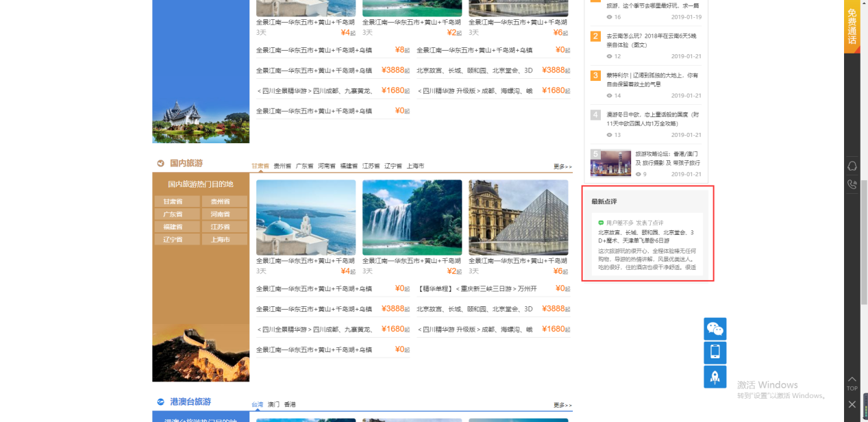The height and width of the screenshot is (422, 868).
Task: Click the TOP arrow in dark sidebar
Action: click(852, 383)
